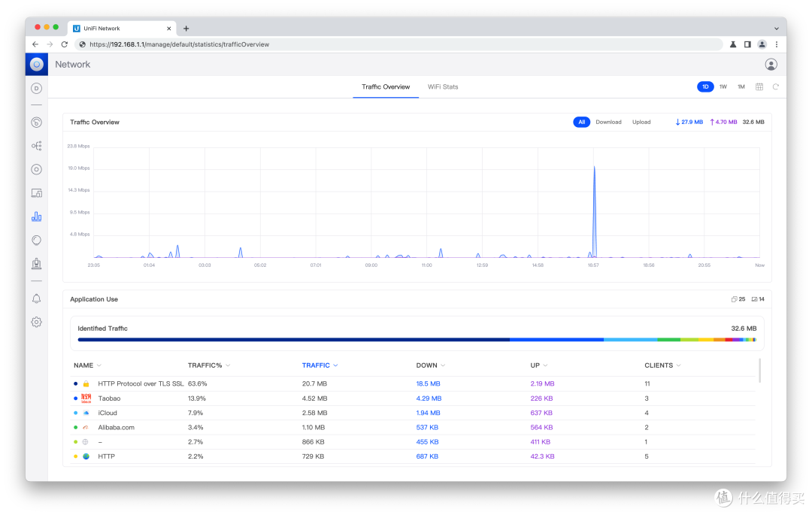812x515 pixels.
Task: Select the Download traffic filter
Action: tap(609, 122)
